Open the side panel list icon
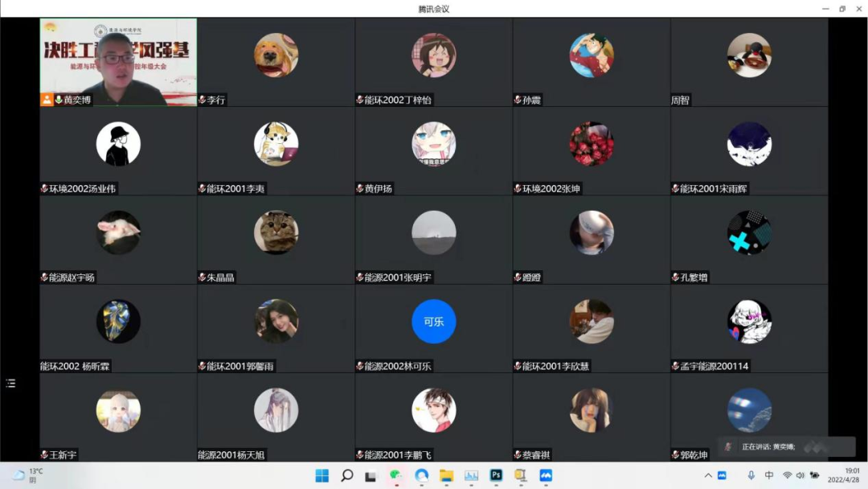This screenshot has height=489, width=868. click(10, 384)
